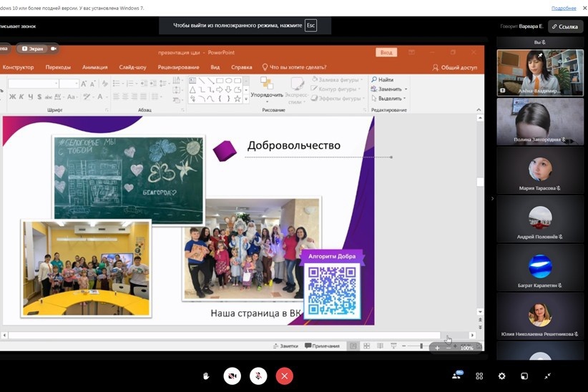The image size is (588, 392).
Task: Click the Вход sign-in button
Action: coord(386,52)
